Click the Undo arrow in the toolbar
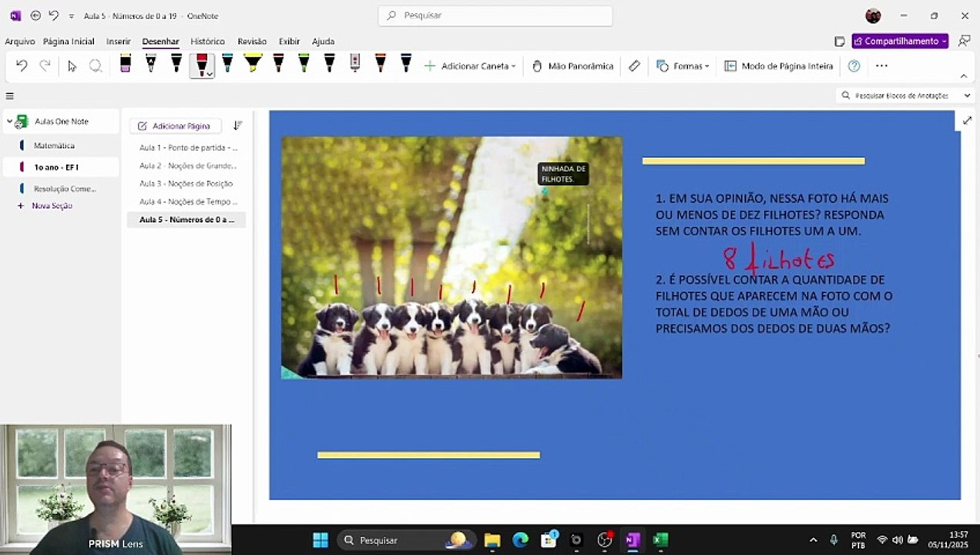 [22, 66]
